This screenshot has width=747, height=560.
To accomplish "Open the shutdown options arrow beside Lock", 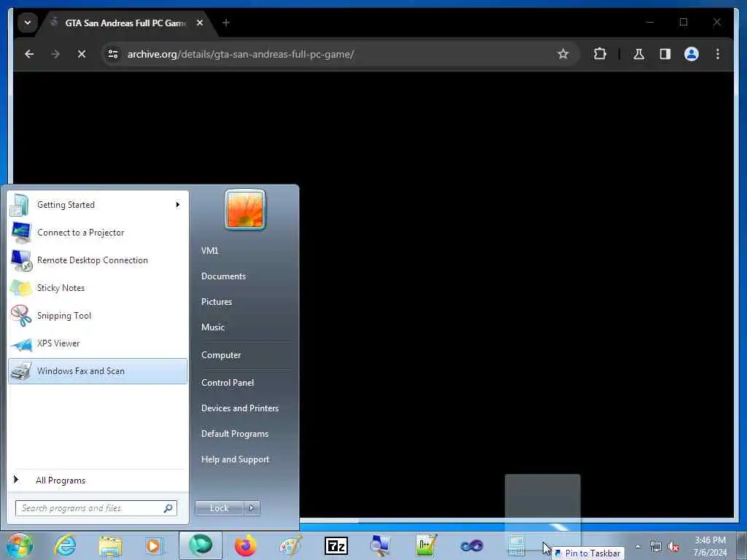I will (252, 508).
